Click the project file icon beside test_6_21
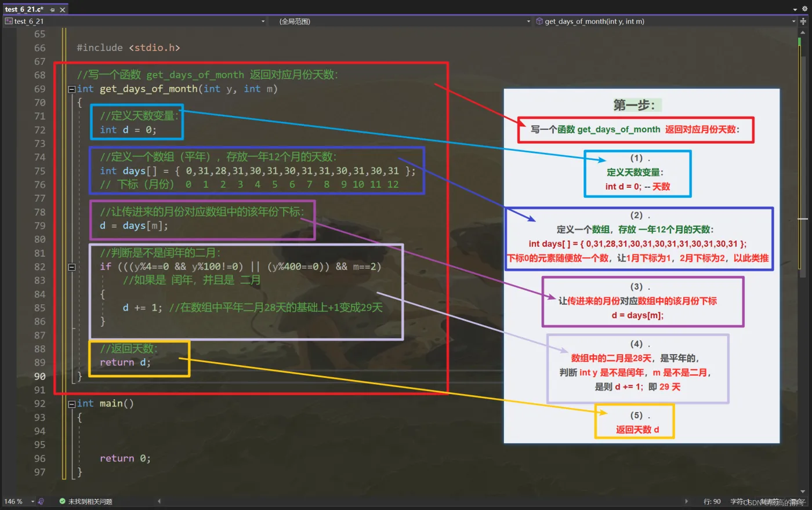The image size is (812, 510). 9,21
